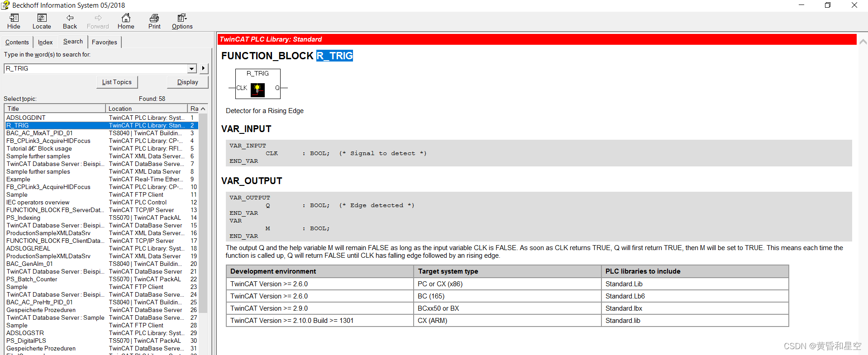Click the 'Development environment' table header
868x355 pixels.
pos(320,271)
